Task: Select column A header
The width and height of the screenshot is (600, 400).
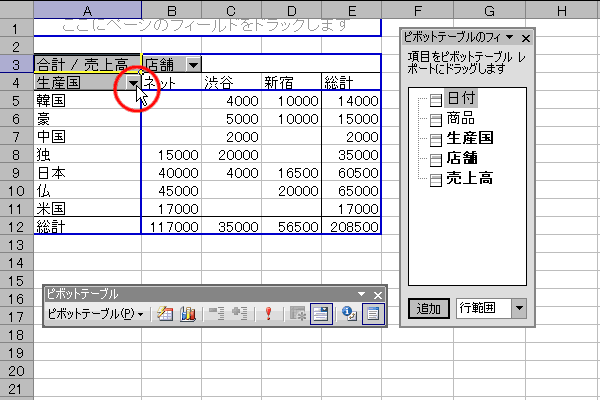Action: point(87,10)
